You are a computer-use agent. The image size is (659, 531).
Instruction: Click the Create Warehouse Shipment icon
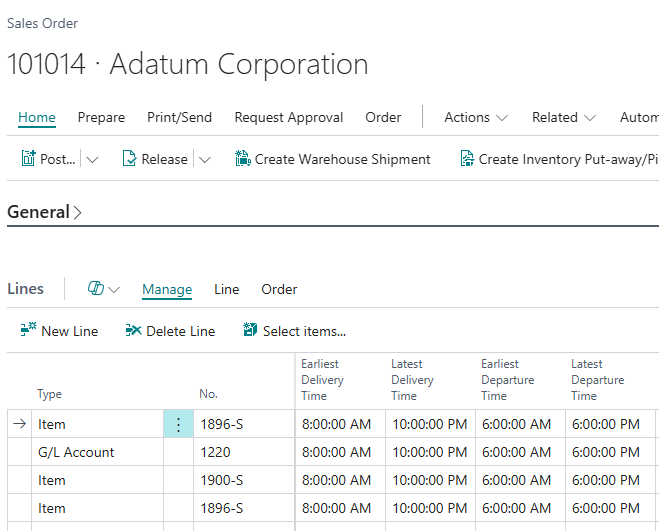click(242, 159)
